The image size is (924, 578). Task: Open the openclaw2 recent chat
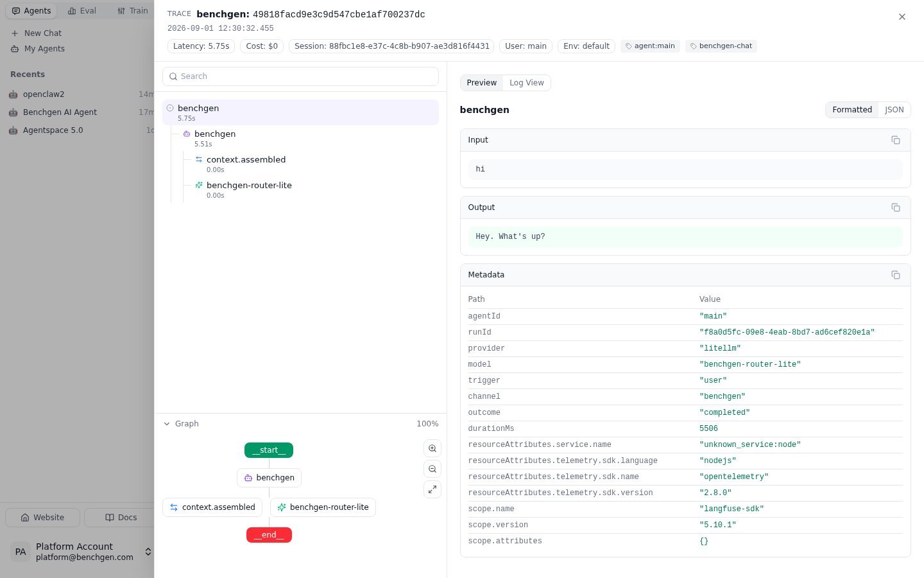[x=77, y=94]
